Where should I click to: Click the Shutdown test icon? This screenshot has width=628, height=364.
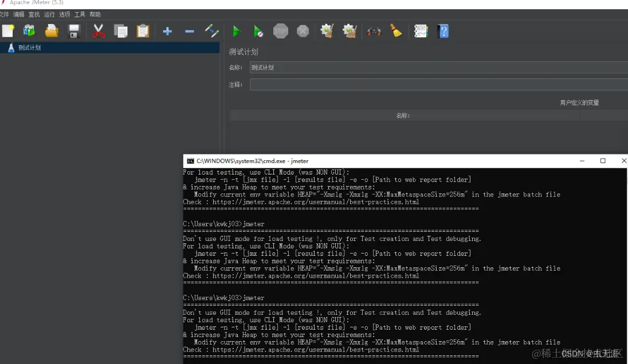pyautogui.click(x=303, y=31)
